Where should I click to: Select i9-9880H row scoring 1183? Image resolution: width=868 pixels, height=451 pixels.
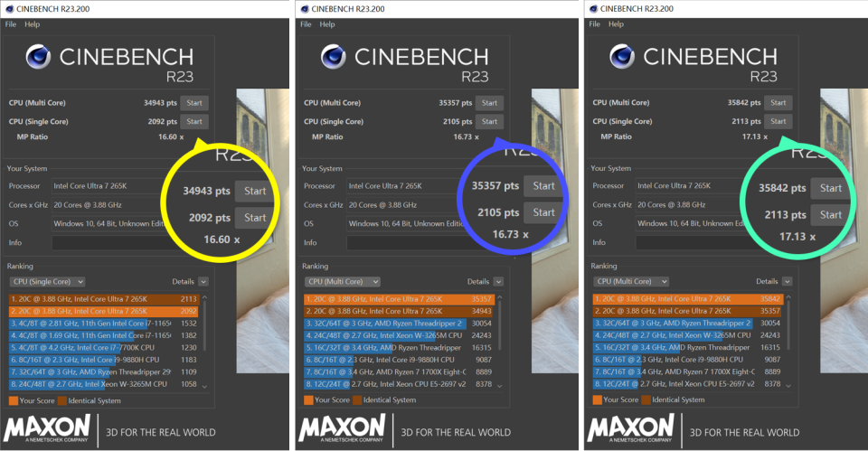tap(103, 360)
